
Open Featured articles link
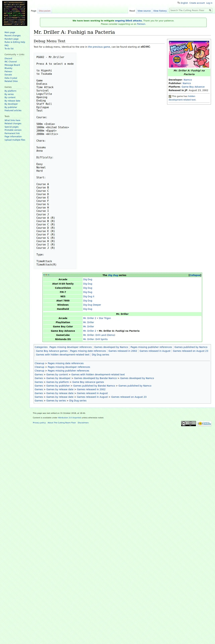[13, 111]
